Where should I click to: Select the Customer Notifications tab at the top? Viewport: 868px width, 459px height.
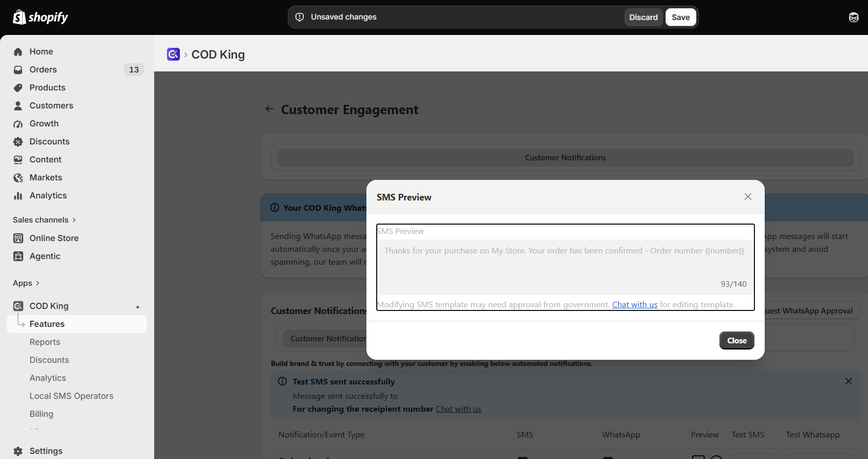click(565, 158)
